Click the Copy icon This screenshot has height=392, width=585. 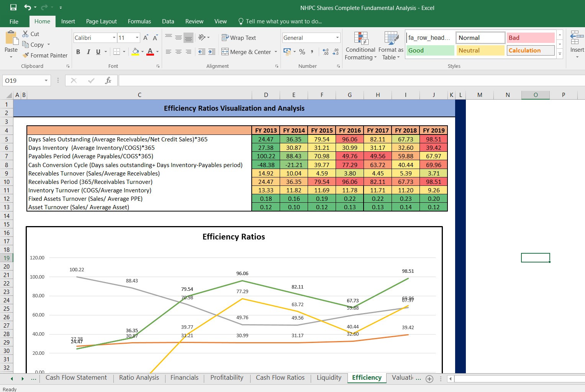(26, 44)
